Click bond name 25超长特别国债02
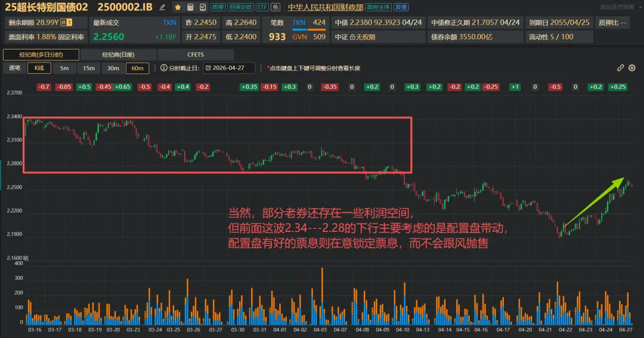644x338 pixels. click(47, 7)
